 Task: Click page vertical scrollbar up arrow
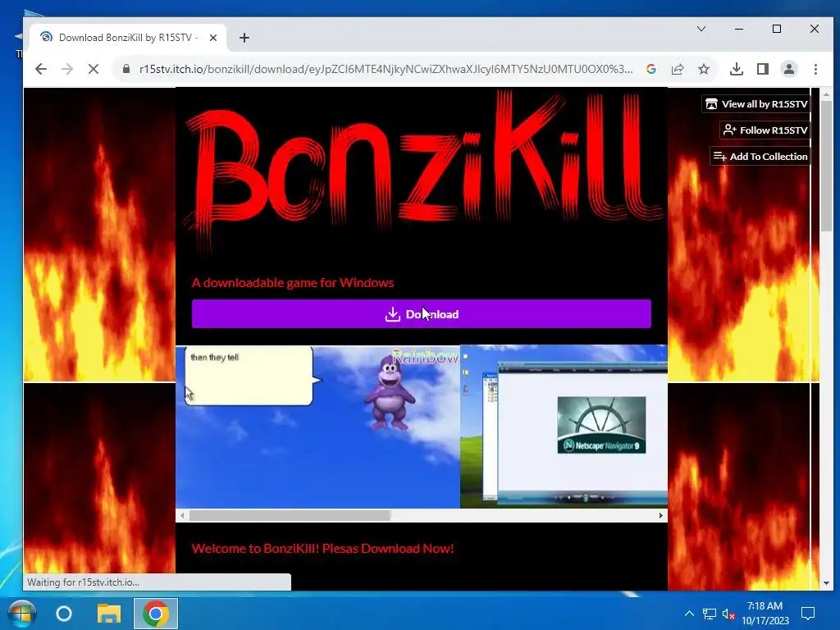(x=826, y=95)
